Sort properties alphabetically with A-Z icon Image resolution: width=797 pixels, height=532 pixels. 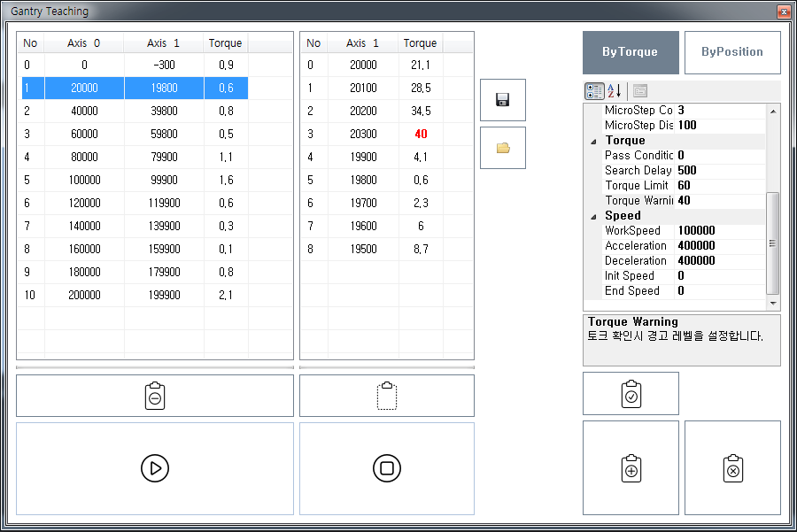click(615, 90)
